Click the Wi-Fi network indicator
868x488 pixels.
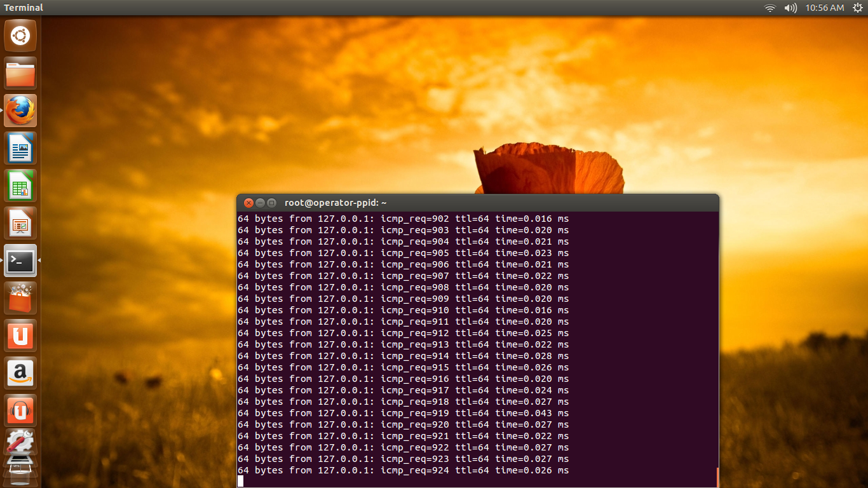point(770,8)
